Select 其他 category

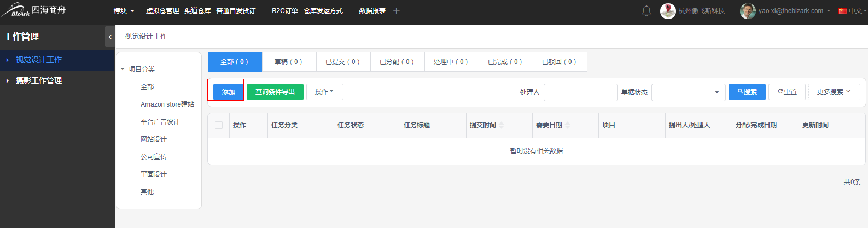click(147, 192)
